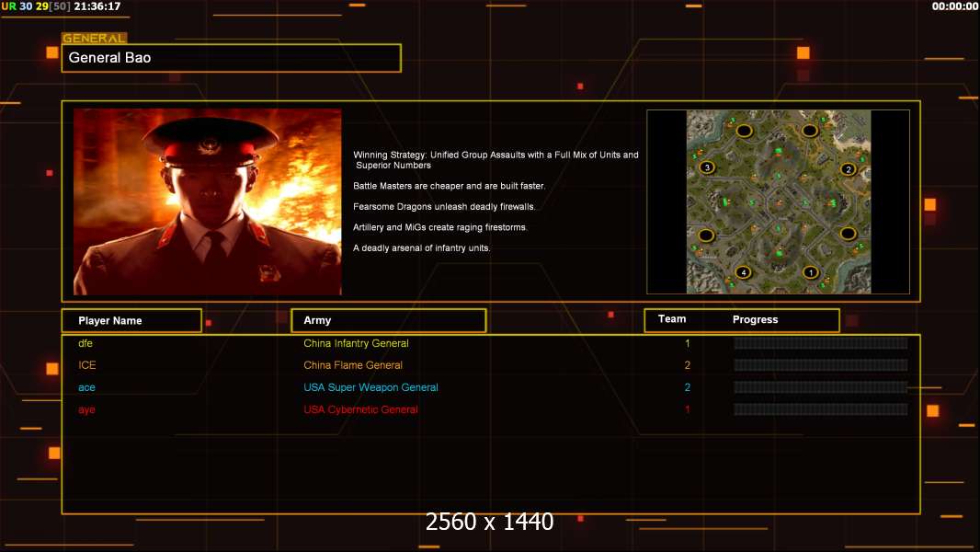Click the Team column header

[x=672, y=319]
